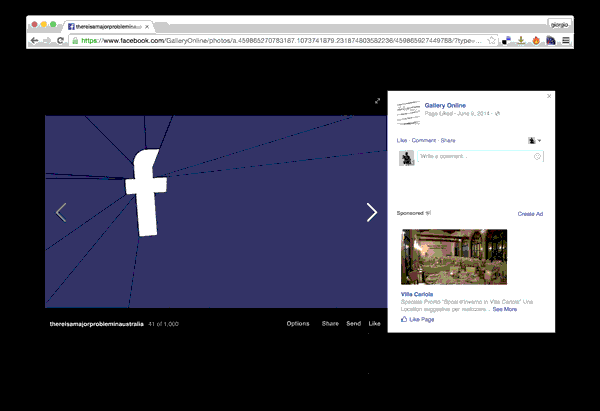This screenshot has height=411, width=600.
Task: Click the Comment link in the side panel
Action: tap(424, 140)
